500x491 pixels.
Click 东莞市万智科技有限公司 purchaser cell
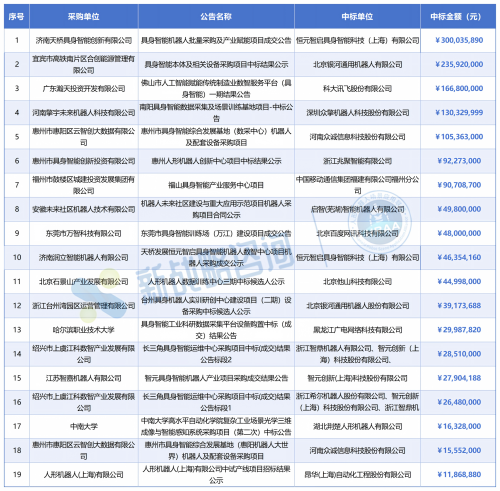[x=84, y=233]
